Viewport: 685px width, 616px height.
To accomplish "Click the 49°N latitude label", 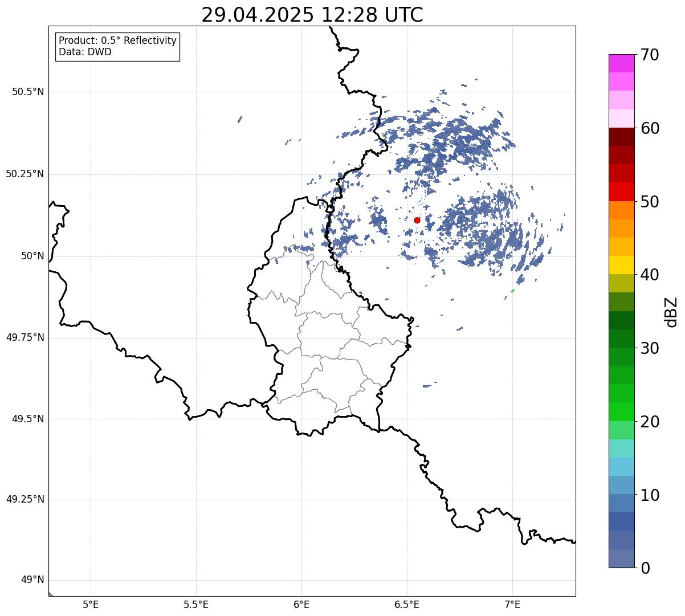I will (x=33, y=580).
